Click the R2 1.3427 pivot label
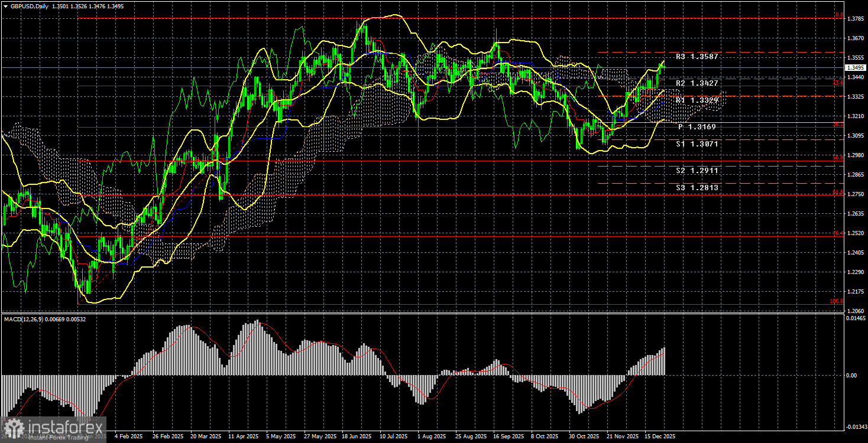The width and height of the screenshot is (868, 443). click(x=697, y=83)
